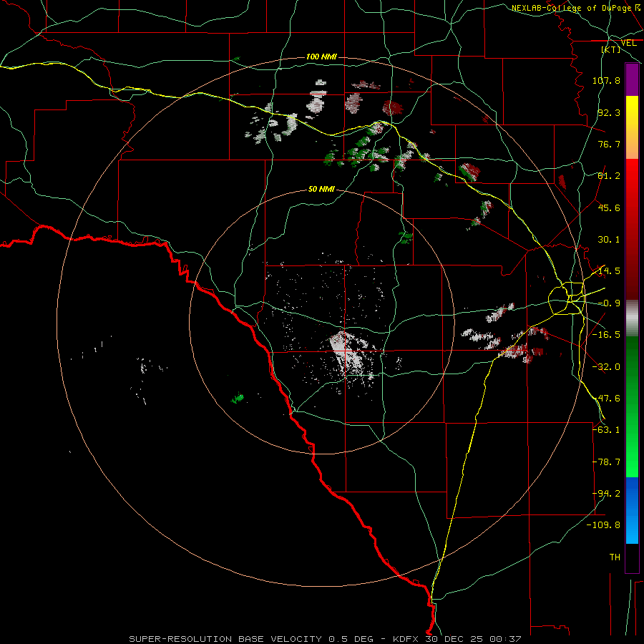The height and width of the screenshot is (644, 644).
Task: Click the 61.2 scale value
Action: 609,176
